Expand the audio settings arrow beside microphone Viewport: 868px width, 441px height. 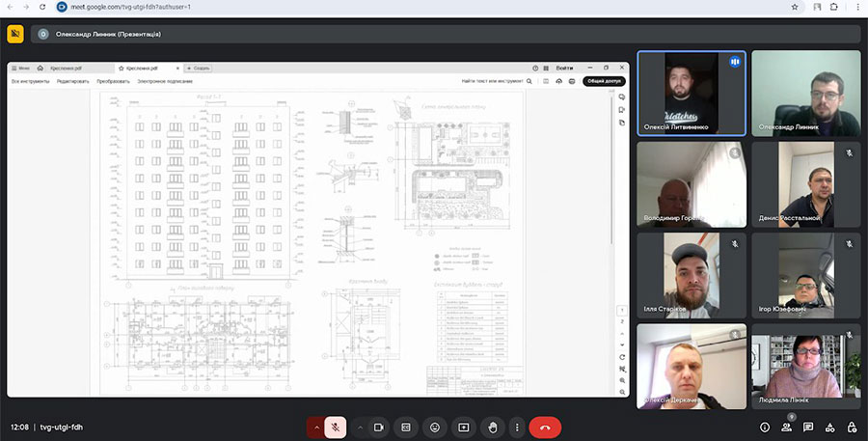point(316,427)
